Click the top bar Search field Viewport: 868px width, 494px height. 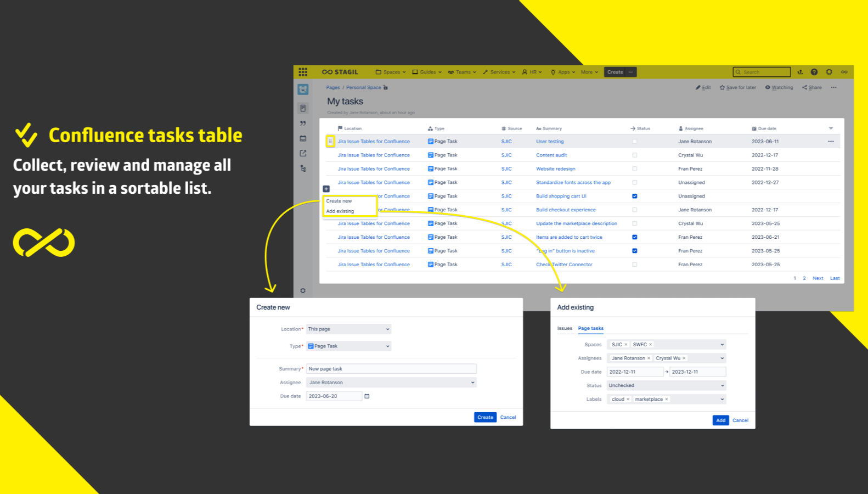pos(762,72)
